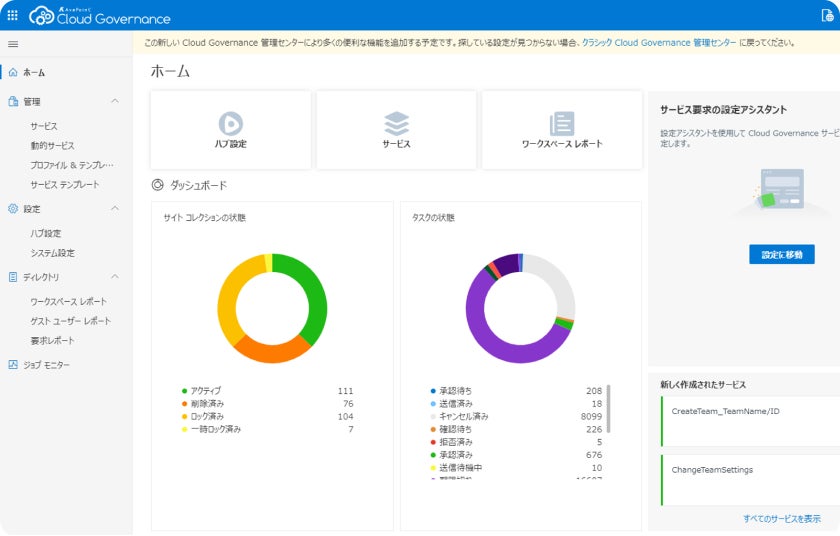Collapse the 設定 section chevron

[x=115, y=209]
